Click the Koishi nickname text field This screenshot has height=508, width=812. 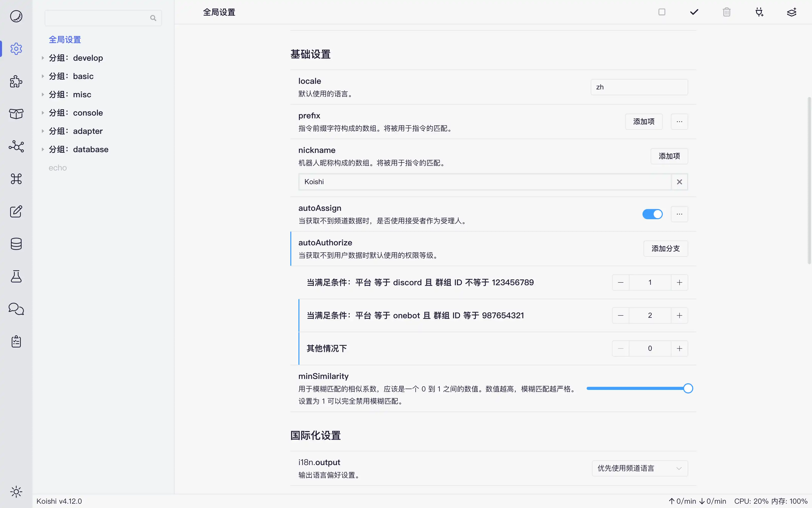click(x=485, y=182)
